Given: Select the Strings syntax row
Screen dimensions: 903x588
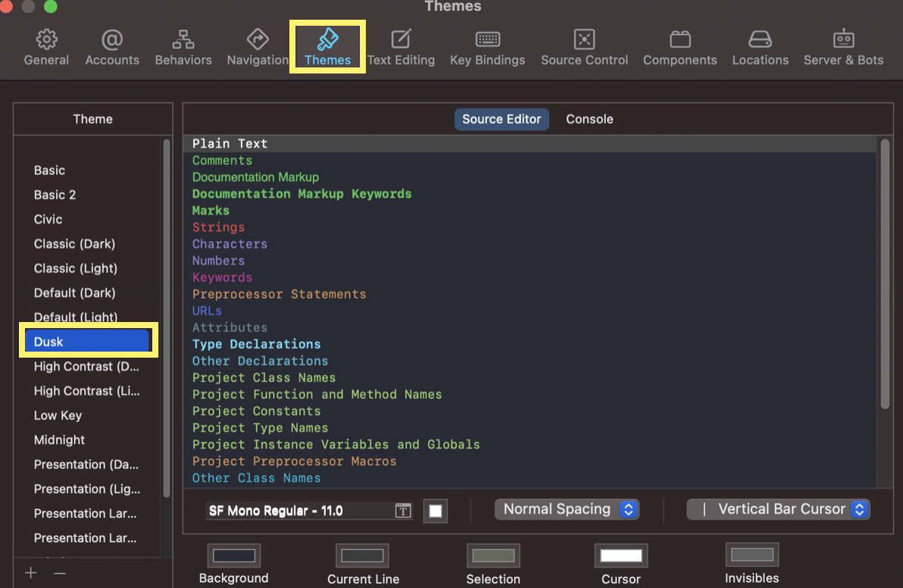Looking at the screenshot, I should click(x=530, y=227).
